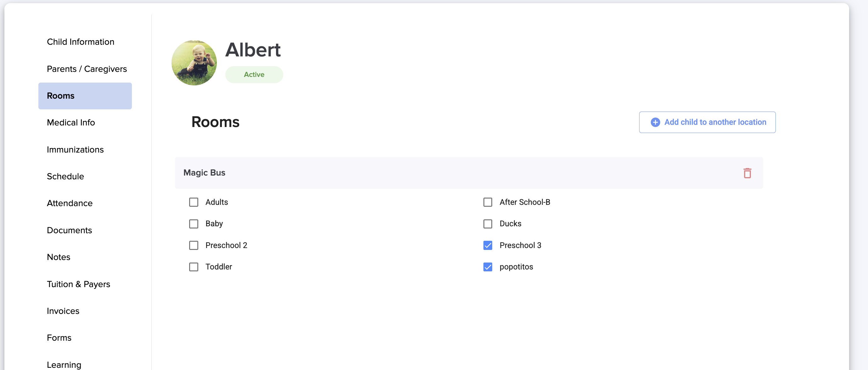Open the Medical Info section
This screenshot has width=868, height=370.
point(71,122)
